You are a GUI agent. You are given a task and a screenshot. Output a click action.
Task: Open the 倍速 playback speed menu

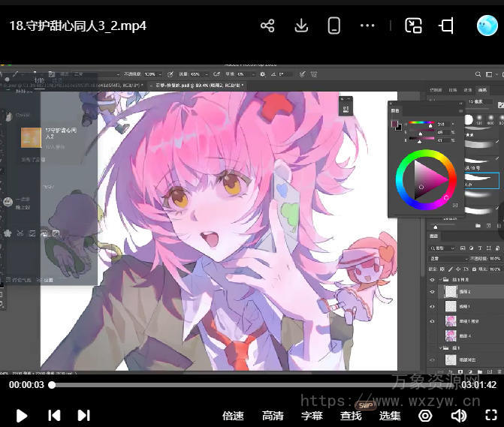(234, 416)
